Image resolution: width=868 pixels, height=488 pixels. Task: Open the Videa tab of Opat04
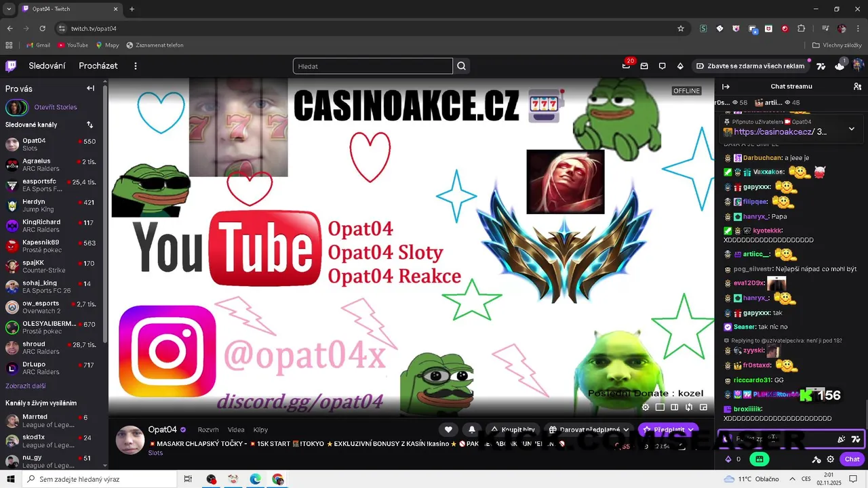[x=236, y=430]
